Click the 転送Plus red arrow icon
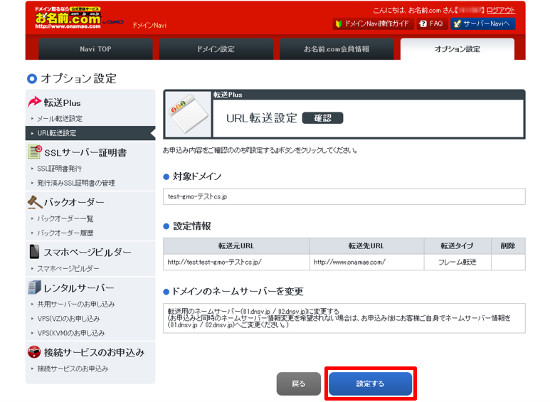 click(34, 102)
